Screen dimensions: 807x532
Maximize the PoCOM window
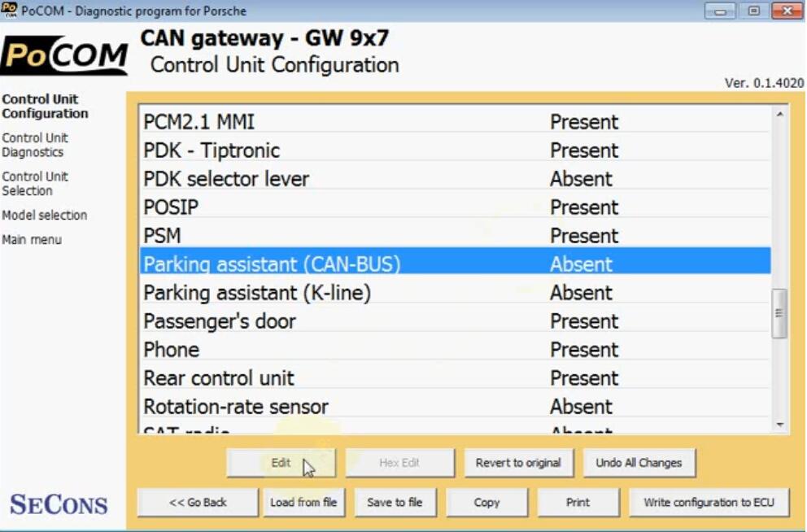(x=753, y=11)
